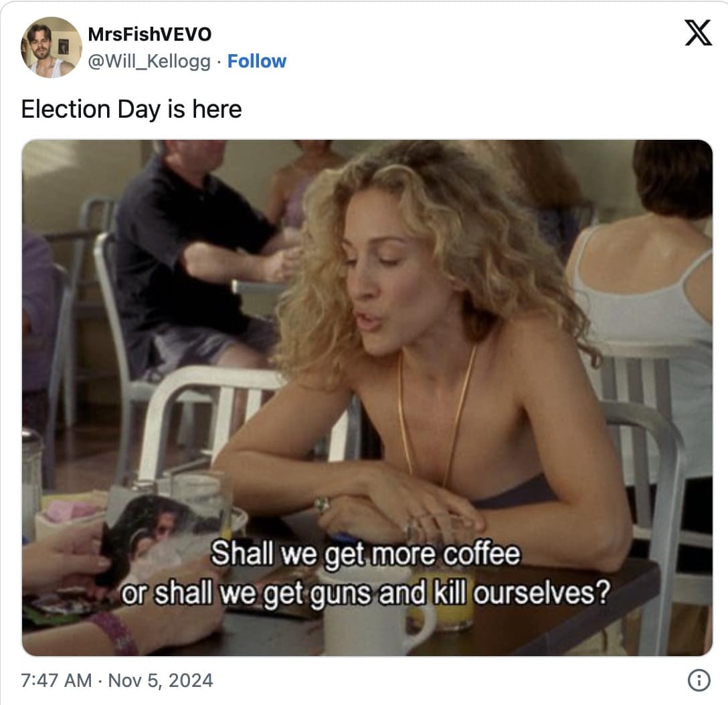The height and width of the screenshot is (705, 728).
Task: Open the MrsFishVEVO display name
Action: tap(149, 34)
